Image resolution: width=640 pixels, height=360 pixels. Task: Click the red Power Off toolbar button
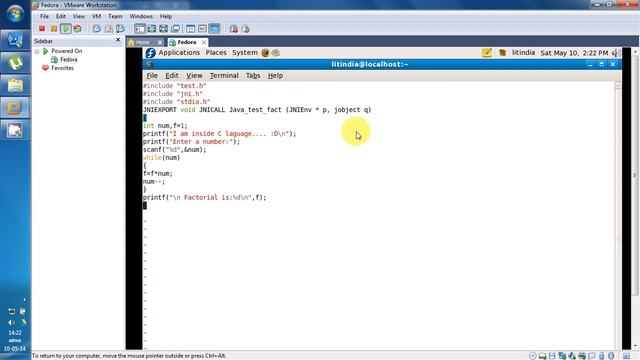pyautogui.click(x=42, y=29)
